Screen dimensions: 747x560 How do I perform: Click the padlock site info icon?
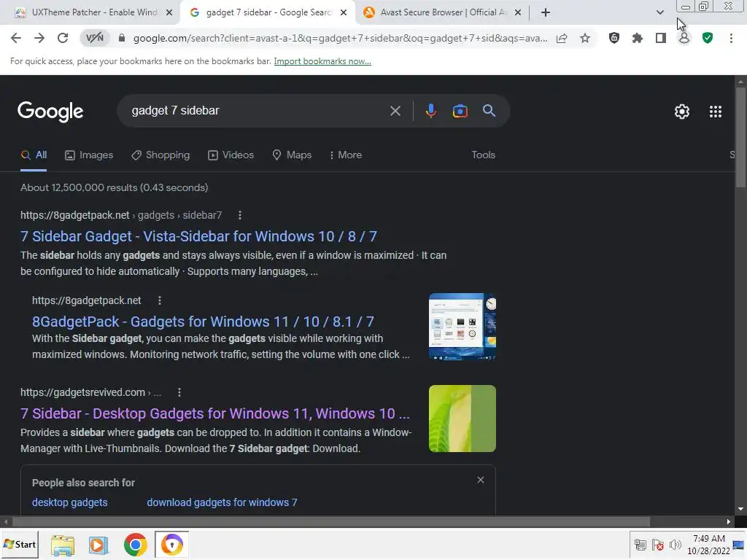(x=122, y=38)
